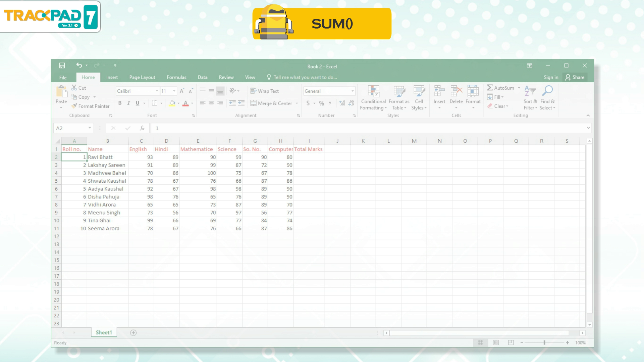Viewport: 644px width, 362px height.
Task: Open the General number format dropdown
Action: pos(352,91)
